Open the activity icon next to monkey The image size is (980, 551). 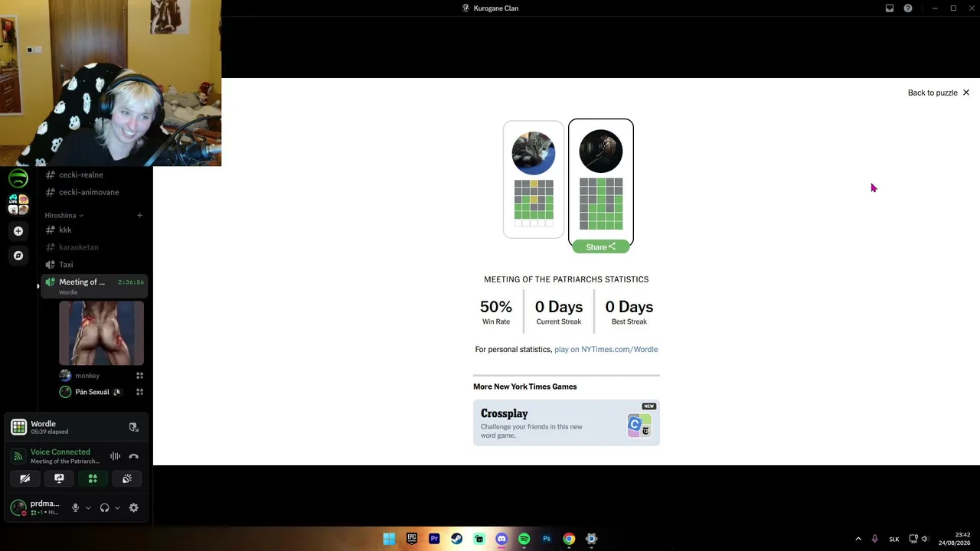point(139,376)
